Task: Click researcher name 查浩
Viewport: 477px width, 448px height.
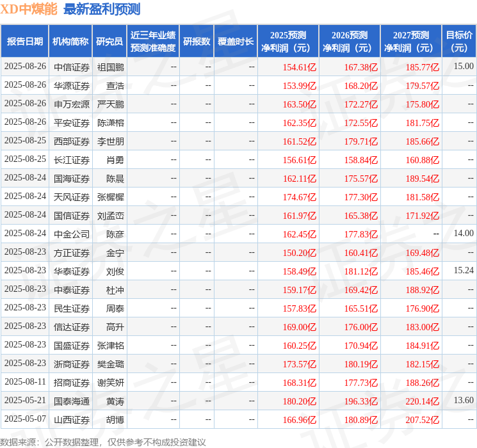Action: point(115,86)
